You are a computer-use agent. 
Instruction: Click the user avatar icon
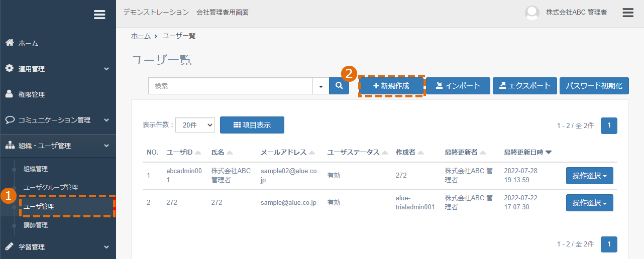[x=532, y=13]
